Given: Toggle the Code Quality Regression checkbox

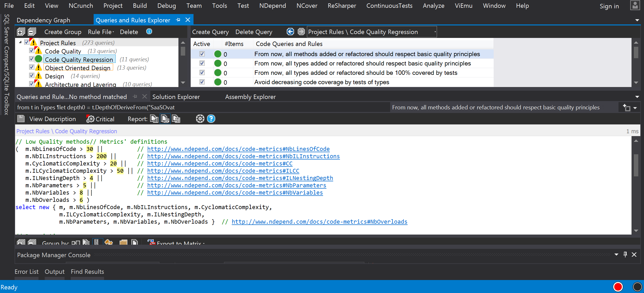Looking at the screenshot, I should coord(32,59).
